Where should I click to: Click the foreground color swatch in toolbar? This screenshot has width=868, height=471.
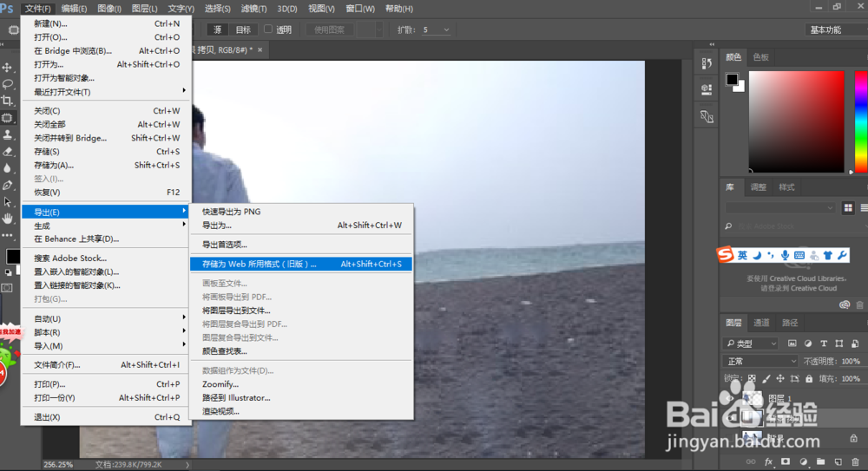(12, 256)
